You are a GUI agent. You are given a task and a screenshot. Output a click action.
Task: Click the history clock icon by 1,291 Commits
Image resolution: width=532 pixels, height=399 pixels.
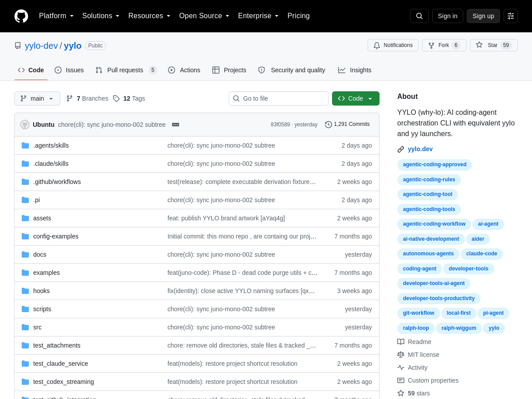pyautogui.click(x=329, y=125)
